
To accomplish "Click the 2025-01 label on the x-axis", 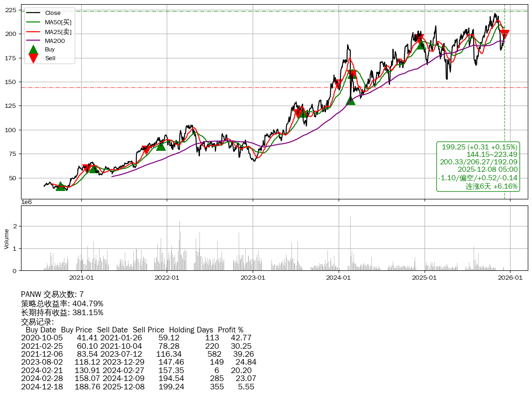I will [x=424, y=277].
